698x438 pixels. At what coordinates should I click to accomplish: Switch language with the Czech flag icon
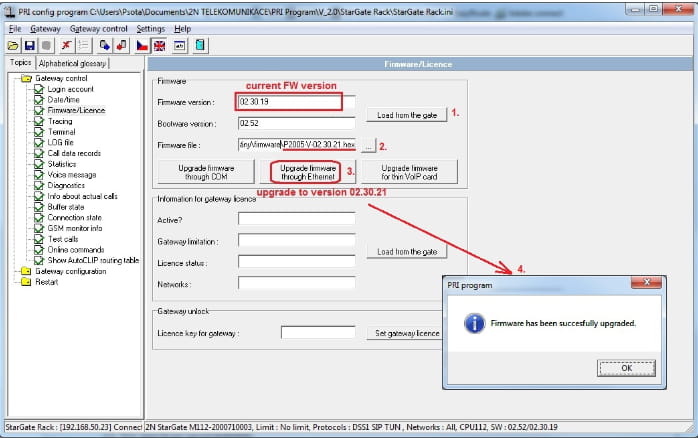[142, 45]
